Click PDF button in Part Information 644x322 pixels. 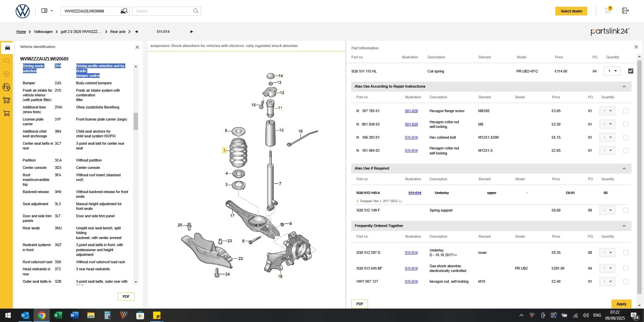[360, 304]
